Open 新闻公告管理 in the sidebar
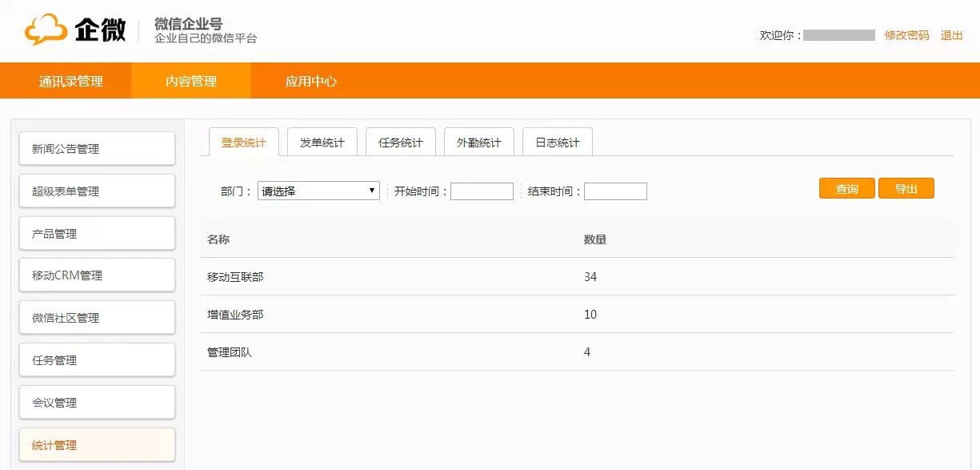Screen dimensions: 980x470 pyautogui.click(x=97, y=149)
